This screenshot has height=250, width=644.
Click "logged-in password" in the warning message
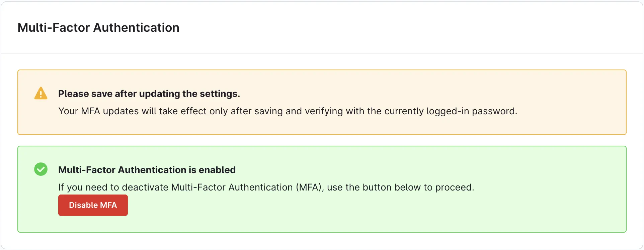(472, 111)
